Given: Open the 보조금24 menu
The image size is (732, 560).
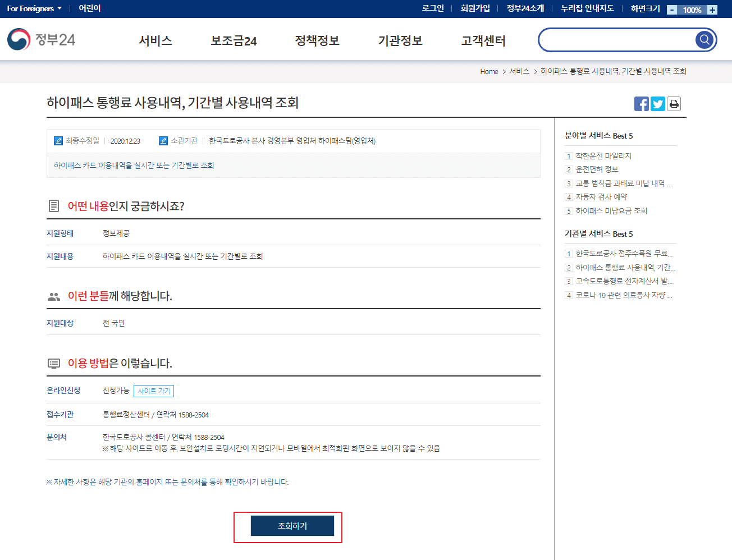Looking at the screenshot, I should pyautogui.click(x=234, y=40).
